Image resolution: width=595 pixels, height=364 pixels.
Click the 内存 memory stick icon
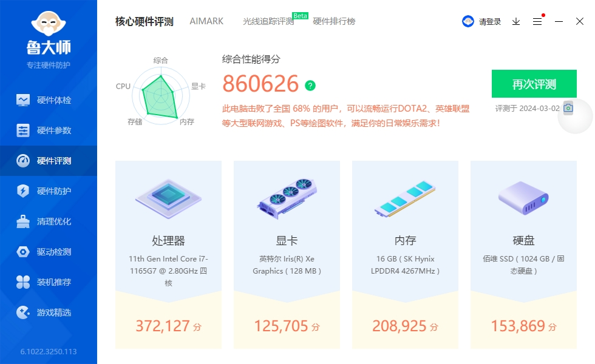(x=405, y=199)
